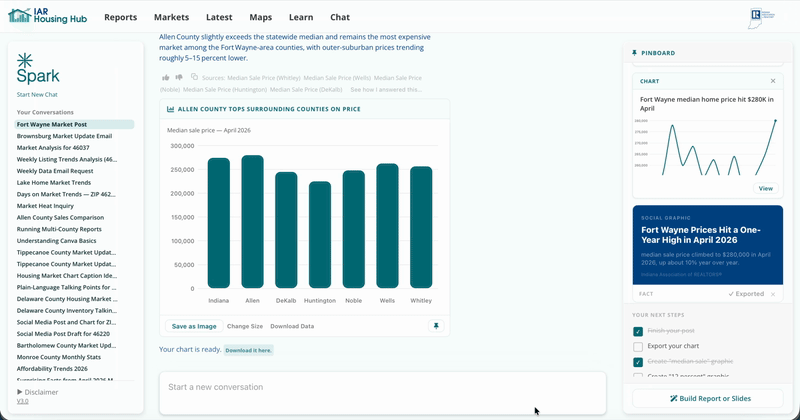Open Weekly Data Email Request conversation
Screen dimensions: 800x420
pos(55,171)
